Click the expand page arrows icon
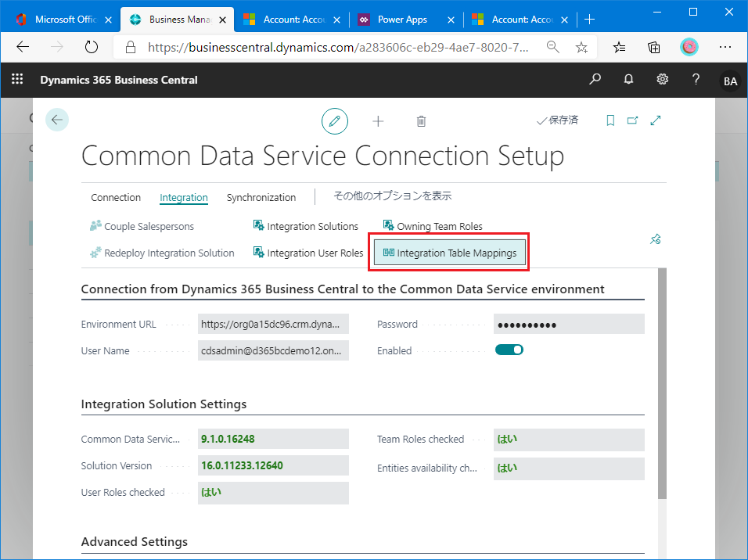The height and width of the screenshot is (560, 748). [656, 120]
